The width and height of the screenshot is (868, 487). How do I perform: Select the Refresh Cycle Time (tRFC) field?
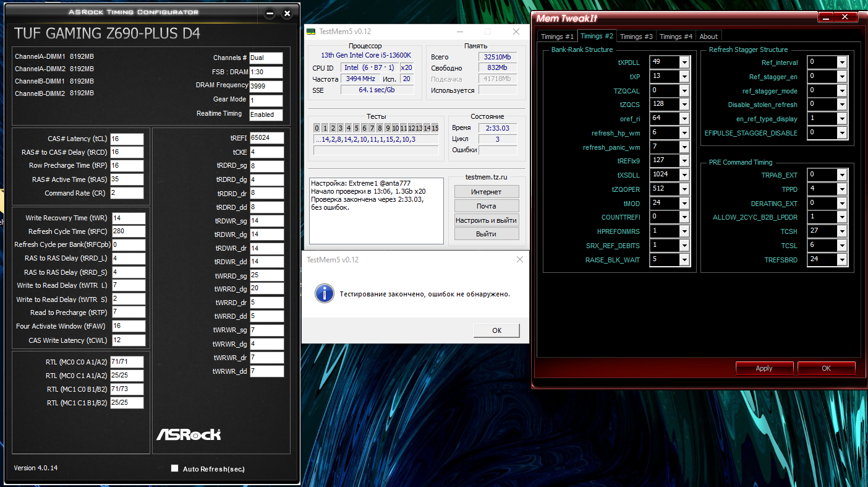click(129, 231)
